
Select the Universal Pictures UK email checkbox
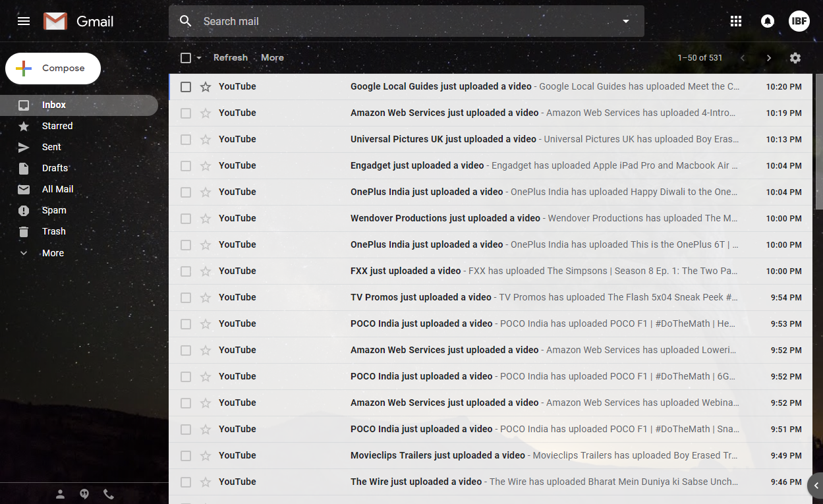tap(186, 139)
